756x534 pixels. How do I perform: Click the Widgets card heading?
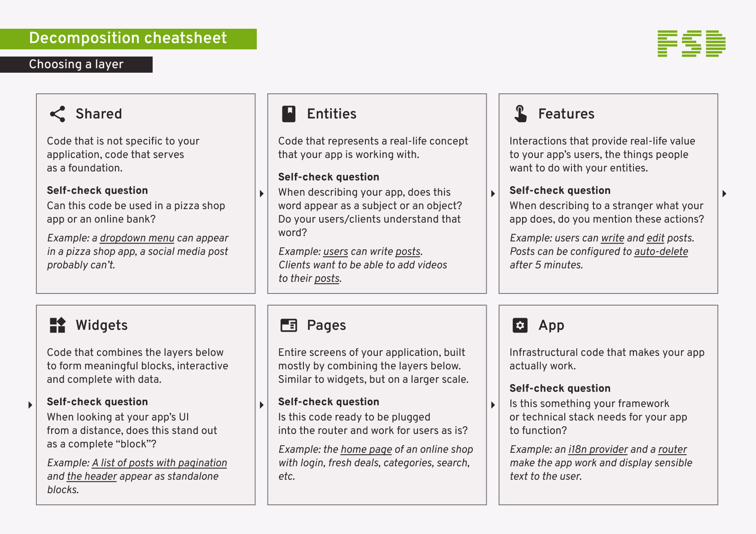(101, 325)
